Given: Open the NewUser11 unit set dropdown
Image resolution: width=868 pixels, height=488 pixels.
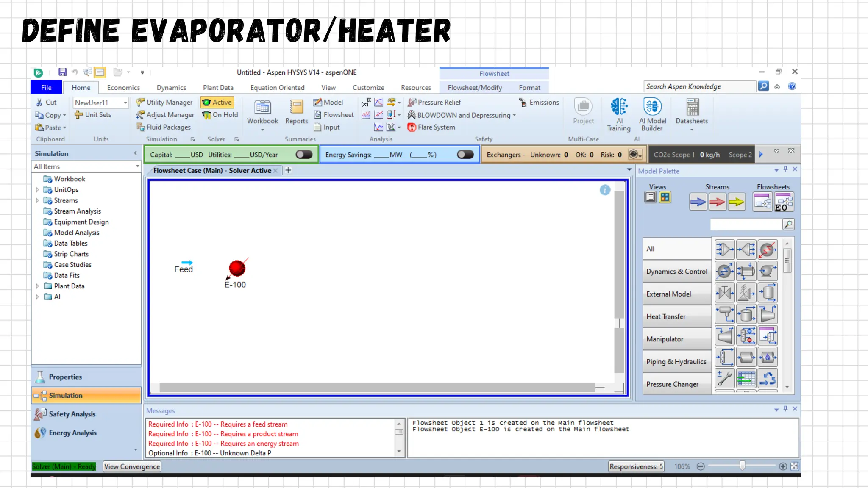Looking at the screenshot, I should coord(125,103).
